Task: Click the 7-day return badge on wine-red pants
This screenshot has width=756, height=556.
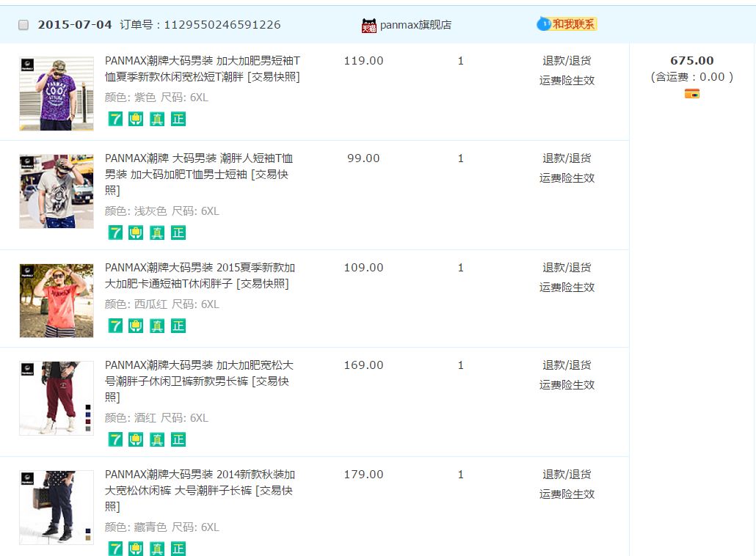Action: tap(115, 439)
